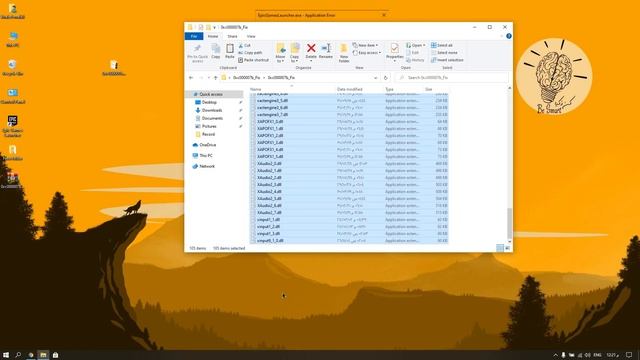
Task: Click the Up one level arrow
Action: [x=216, y=78]
